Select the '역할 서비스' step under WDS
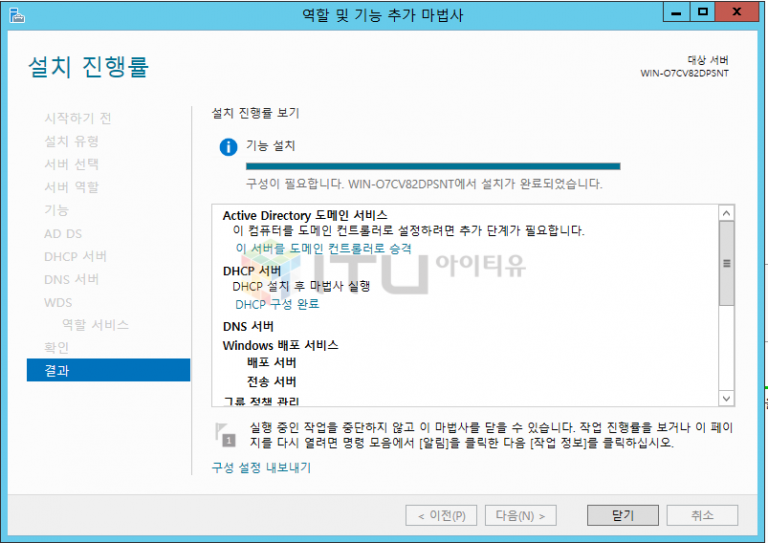Image resolution: width=768 pixels, height=543 pixels. [95, 325]
